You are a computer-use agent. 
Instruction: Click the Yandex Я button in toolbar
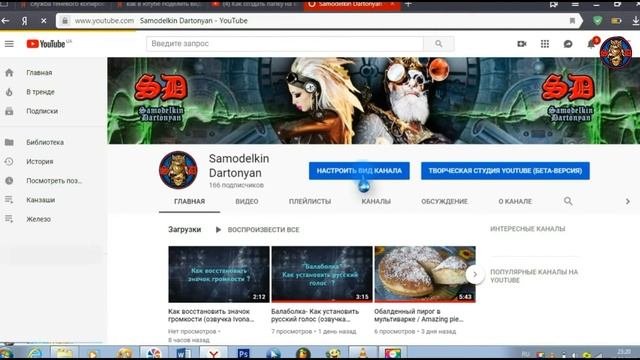24,20
